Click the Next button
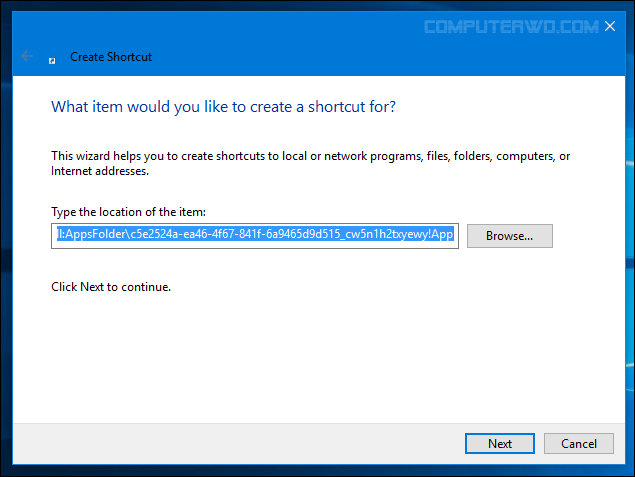The image size is (635, 477). pyautogui.click(x=499, y=443)
